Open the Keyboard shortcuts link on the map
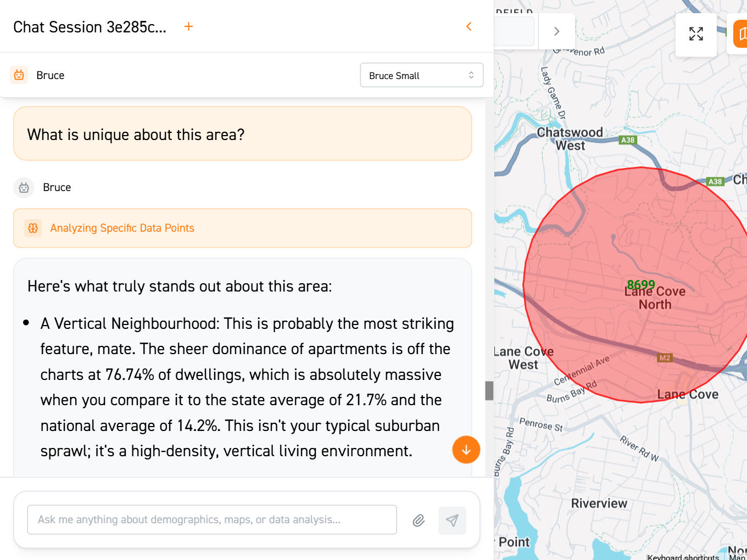 click(683, 557)
